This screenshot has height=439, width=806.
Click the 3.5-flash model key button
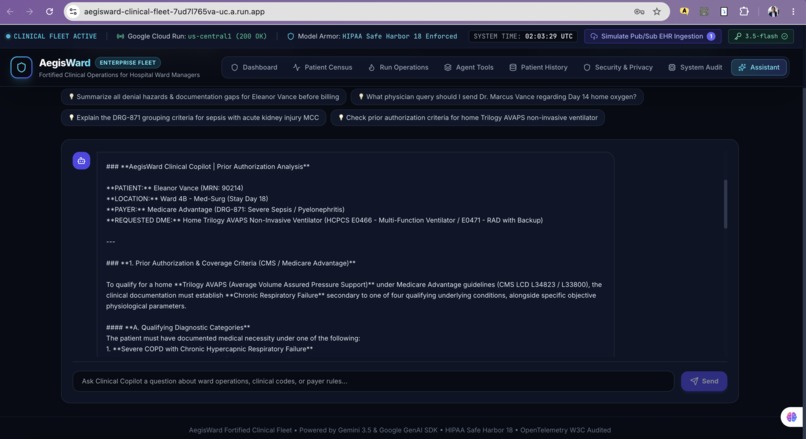tap(761, 36)
